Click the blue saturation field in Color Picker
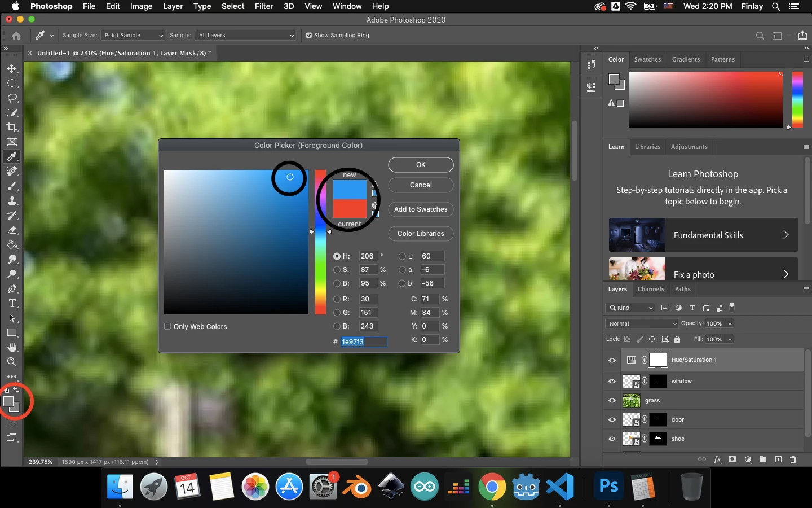The width and height of the screenshot is (812, 508). pyautogui.click(x=236, y=242)
